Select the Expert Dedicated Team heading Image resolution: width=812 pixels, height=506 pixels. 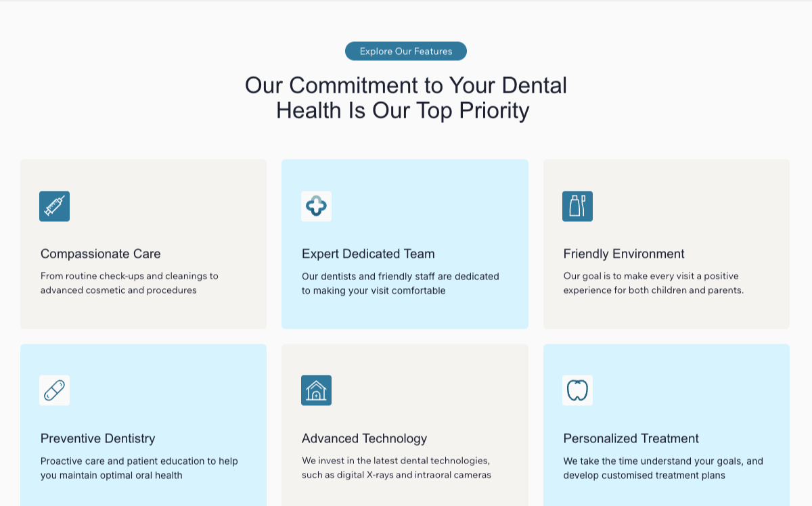point(368,254)
